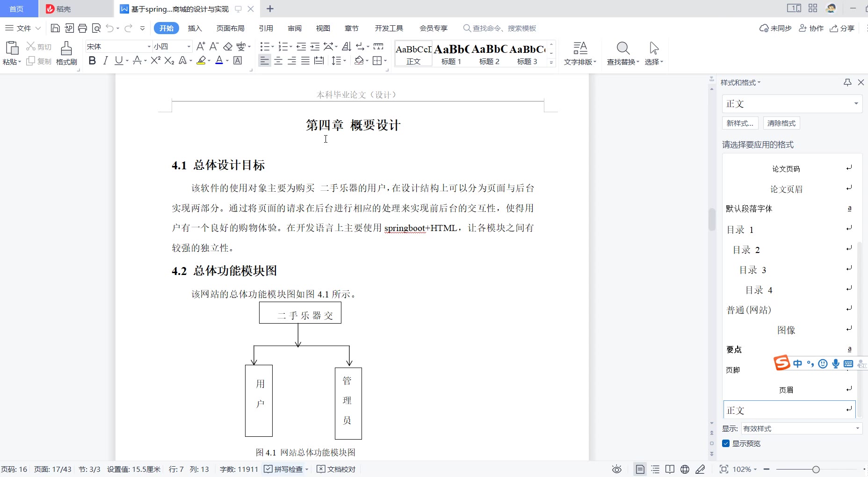Viewport: 868px width, 477px height.
Task: Switch to the 插入 tab
Action: point(195,28)
